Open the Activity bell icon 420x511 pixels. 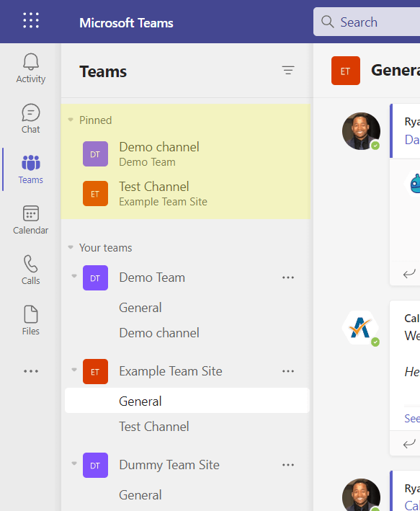pos(31,61)
